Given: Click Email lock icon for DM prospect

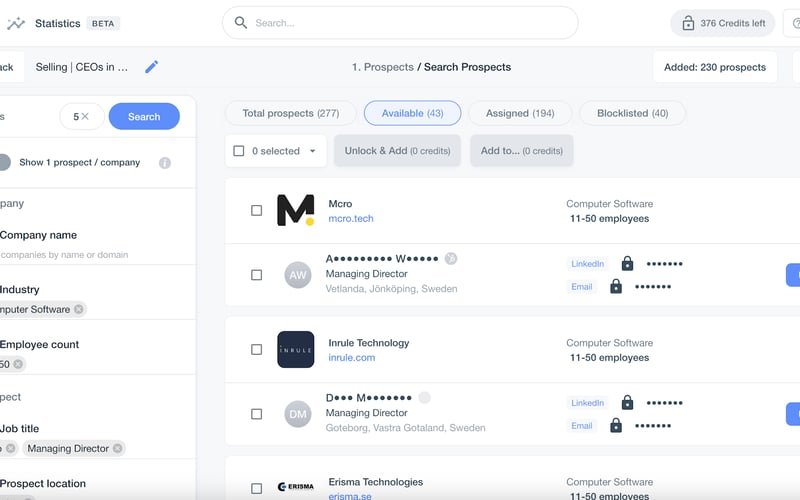Looking at the screenshot, I should click(x=616, y=425).
